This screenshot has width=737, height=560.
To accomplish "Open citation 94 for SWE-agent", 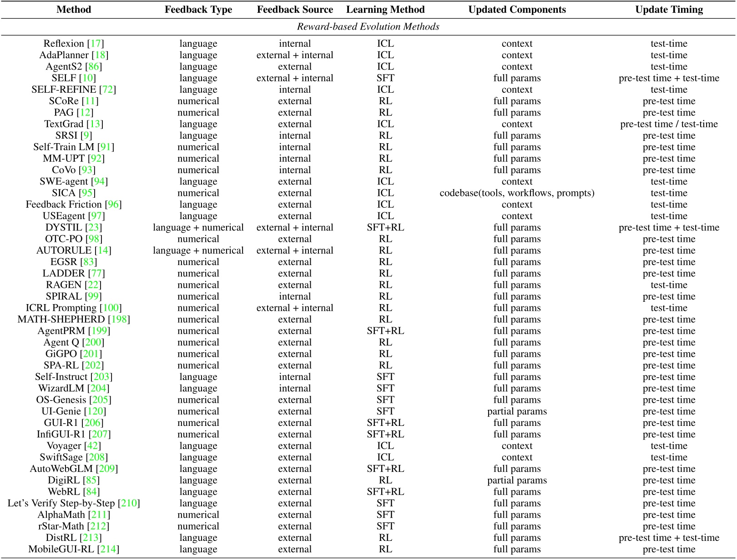I will click(99, 181).
